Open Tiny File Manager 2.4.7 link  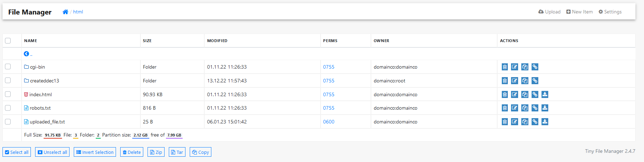click(x=610, y=151)
